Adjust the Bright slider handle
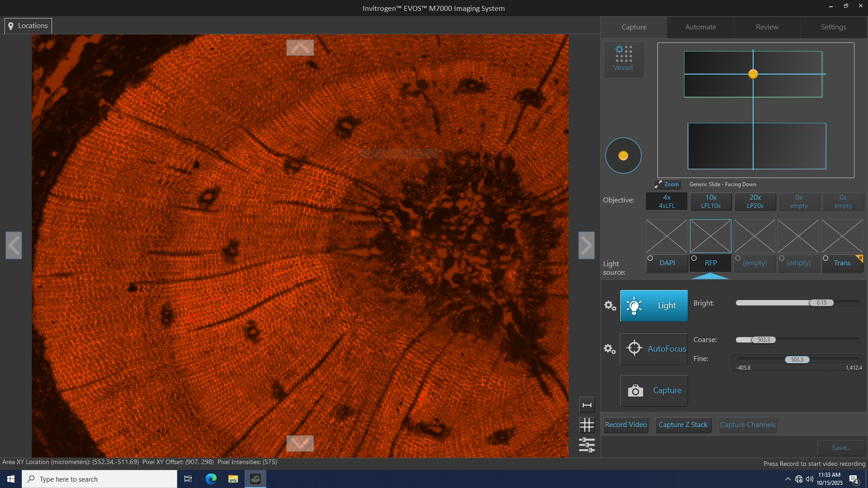Screen dimensions: 868x488 point(821,303)
